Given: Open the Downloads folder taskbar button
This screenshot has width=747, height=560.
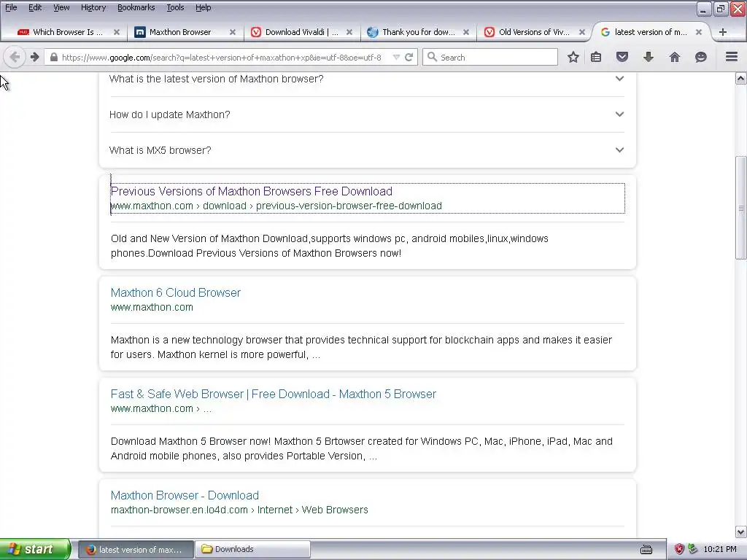Looking at the screenshot, I should point(253,550).
